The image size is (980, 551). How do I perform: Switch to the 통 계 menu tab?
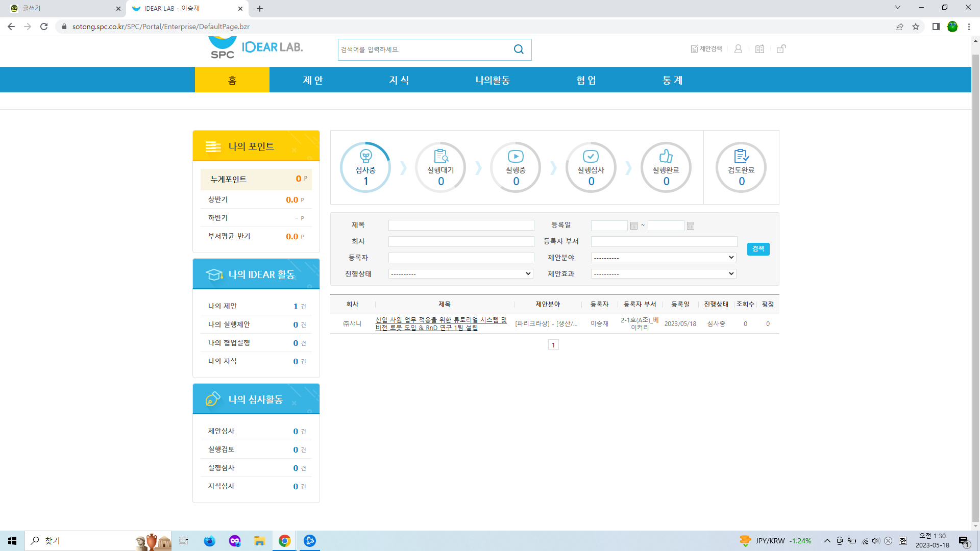click(x=672, y=80)
